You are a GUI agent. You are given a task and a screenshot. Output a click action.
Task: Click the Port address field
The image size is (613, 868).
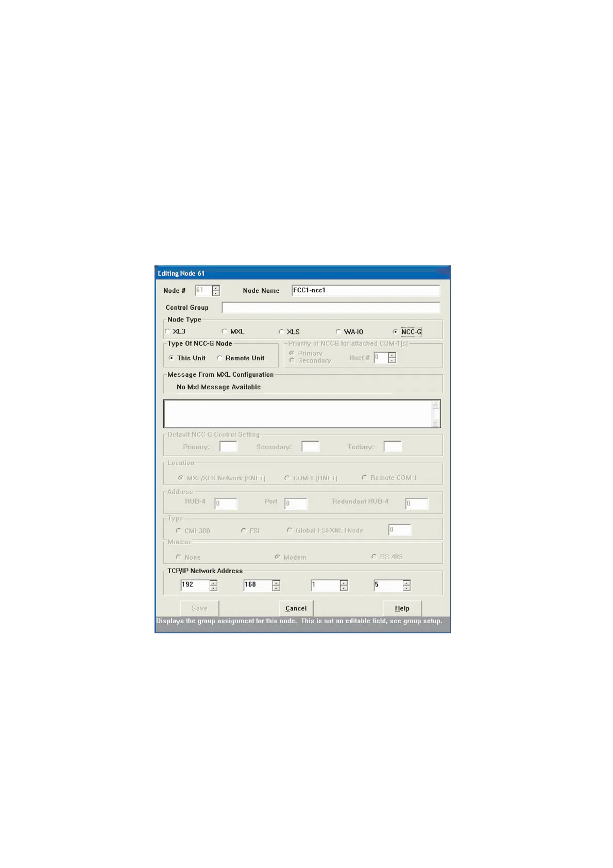pos(296,504)
